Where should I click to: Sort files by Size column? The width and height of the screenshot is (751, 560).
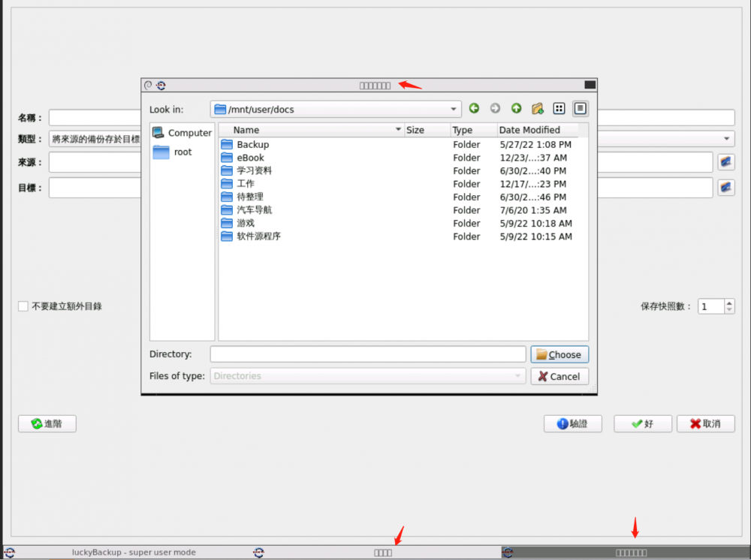(427, 130)
